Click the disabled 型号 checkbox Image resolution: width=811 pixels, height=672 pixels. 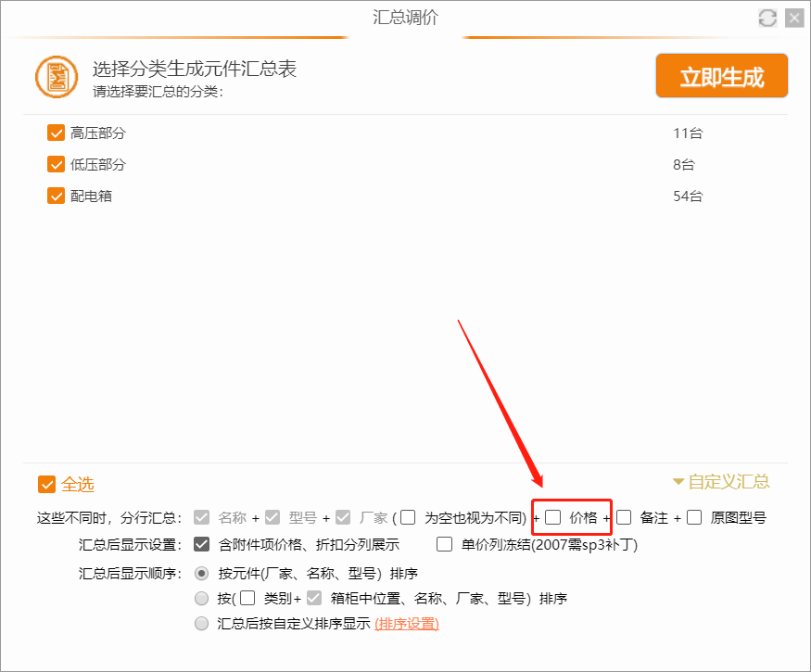(x=272, y=517)
